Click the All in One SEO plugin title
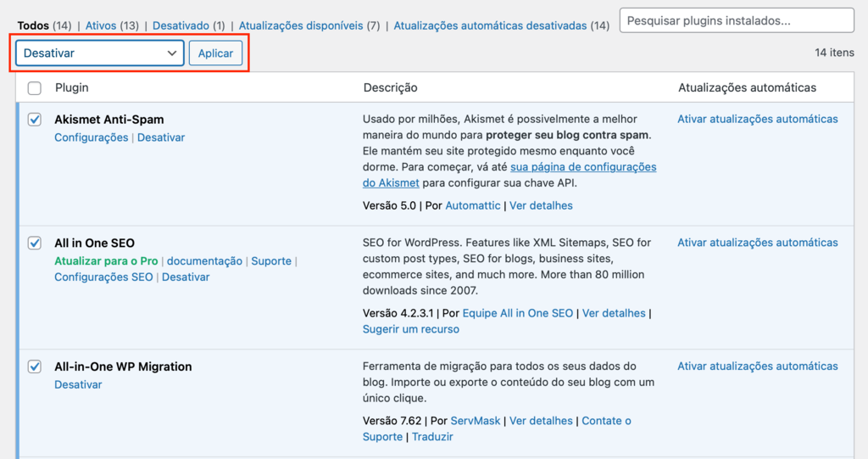868x459 pixels. click(x=94, y=243)
